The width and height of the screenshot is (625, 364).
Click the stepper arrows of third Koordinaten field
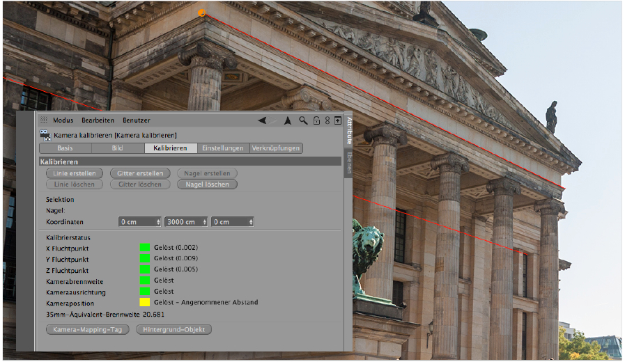click(251, 222)
